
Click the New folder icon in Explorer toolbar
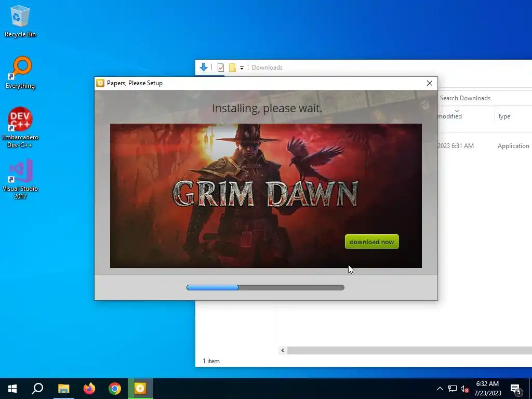click(x=232, y=68)
